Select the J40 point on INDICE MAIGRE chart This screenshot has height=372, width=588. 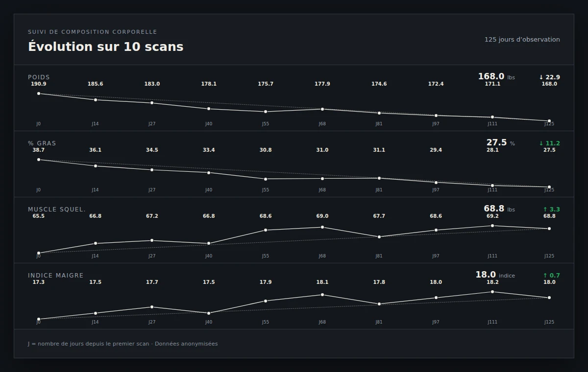[x=209, y=313]
